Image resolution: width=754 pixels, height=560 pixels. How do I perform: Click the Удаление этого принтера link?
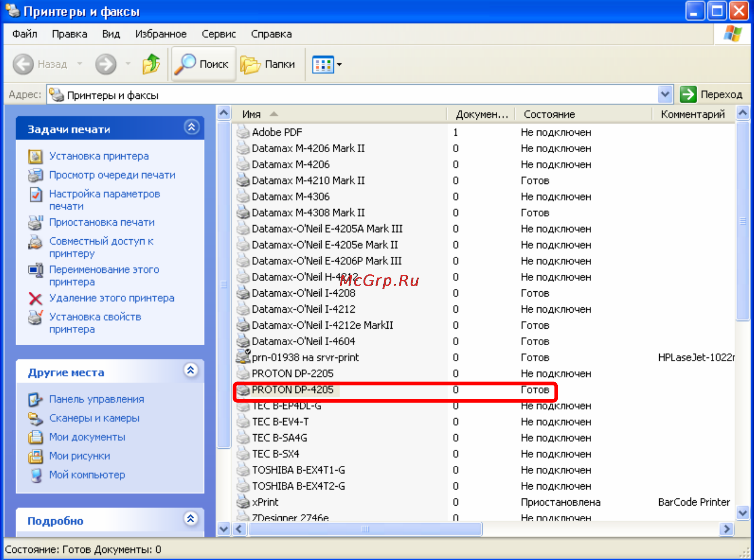tap(112, 298)
